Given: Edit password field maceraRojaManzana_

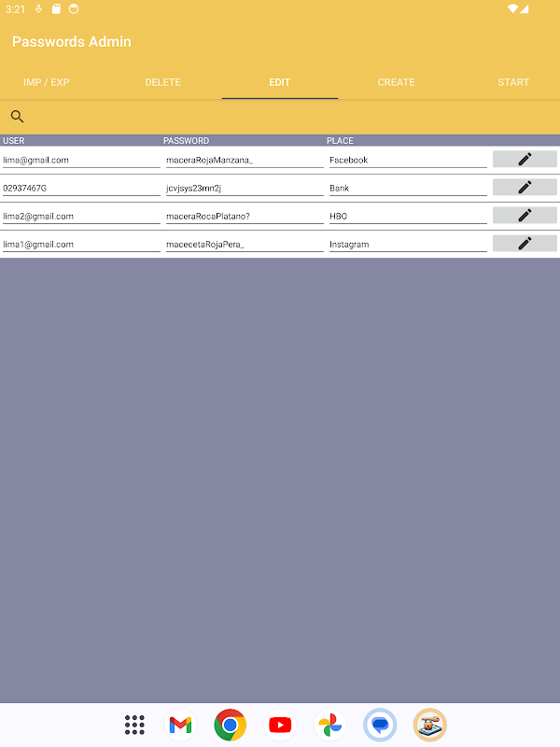Looking at the screenshot, I should point(245,160).
